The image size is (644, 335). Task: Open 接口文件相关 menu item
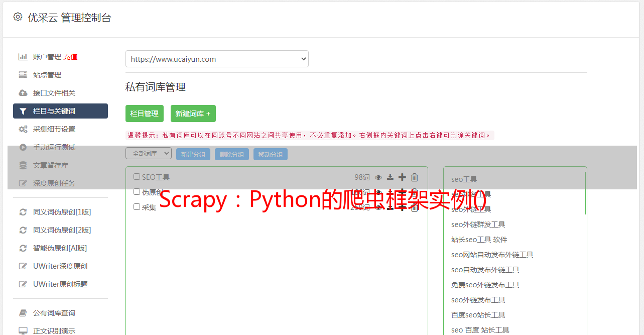click(54, 93)
